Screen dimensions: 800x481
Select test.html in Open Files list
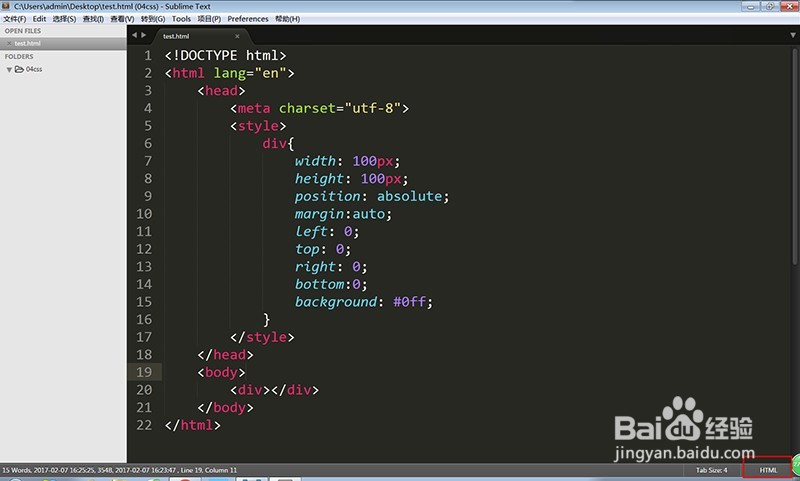[x=63, y=43]
